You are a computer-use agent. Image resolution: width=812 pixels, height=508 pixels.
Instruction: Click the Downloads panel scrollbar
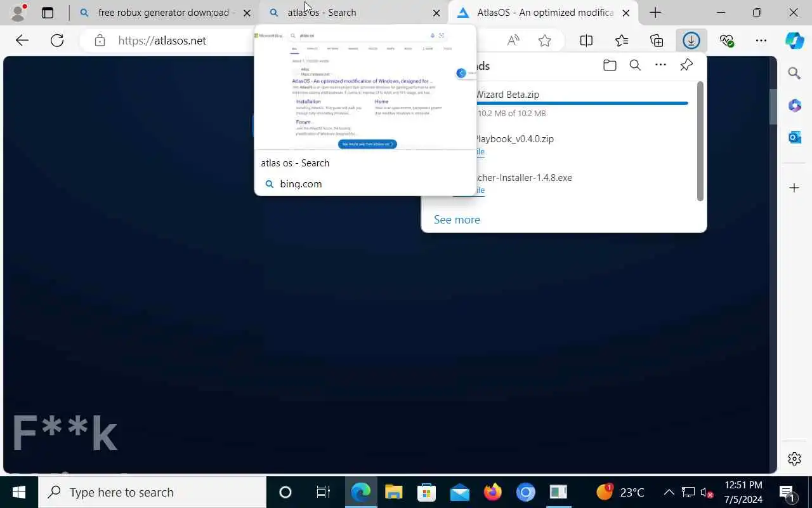(x=700, y=141)
